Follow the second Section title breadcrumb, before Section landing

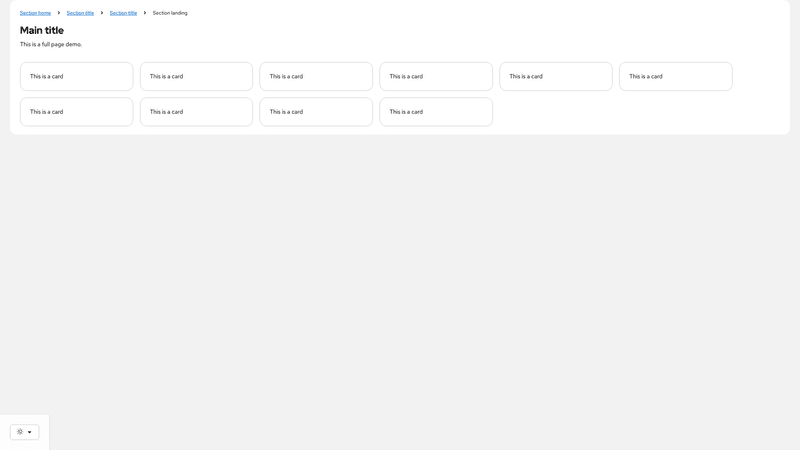coord(123,13)
